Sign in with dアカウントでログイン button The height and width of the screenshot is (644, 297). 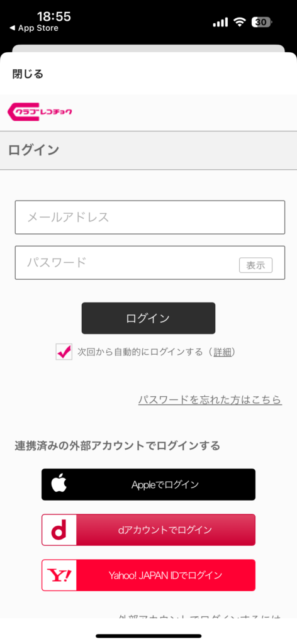pos(148,530)
